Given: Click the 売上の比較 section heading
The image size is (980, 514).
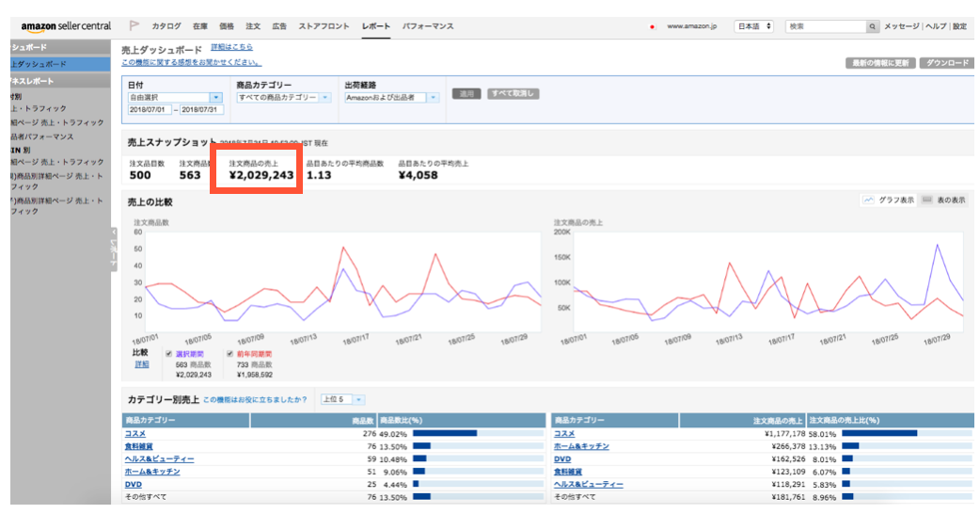Looking at the screenshot, I should (x=150, y=202).
